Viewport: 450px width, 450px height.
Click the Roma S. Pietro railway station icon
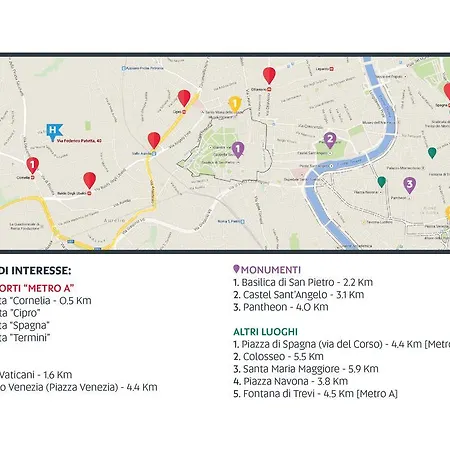click(x=242, y=221)
